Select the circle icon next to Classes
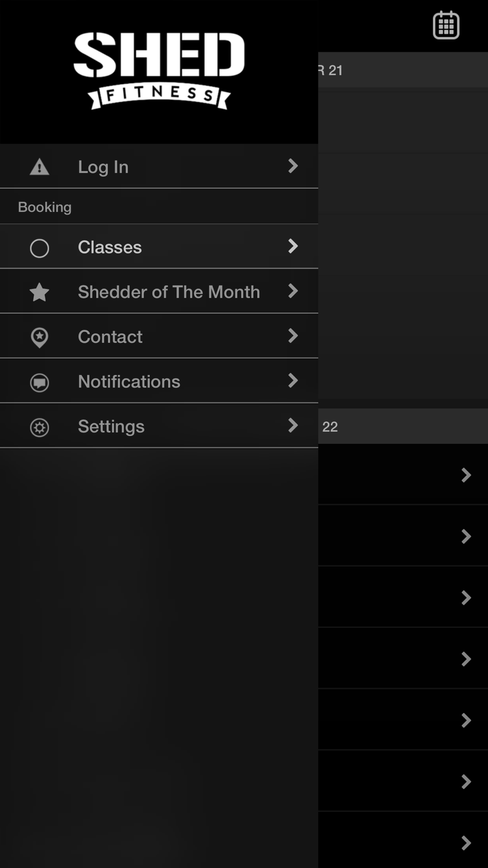This screenshot has width=488, height=868. tap(40, 248)
